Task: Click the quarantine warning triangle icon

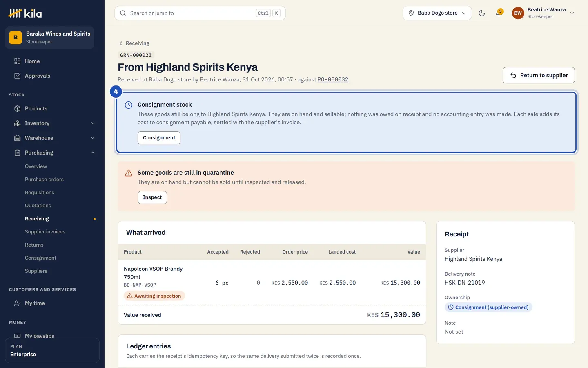Action: [129, 173]
